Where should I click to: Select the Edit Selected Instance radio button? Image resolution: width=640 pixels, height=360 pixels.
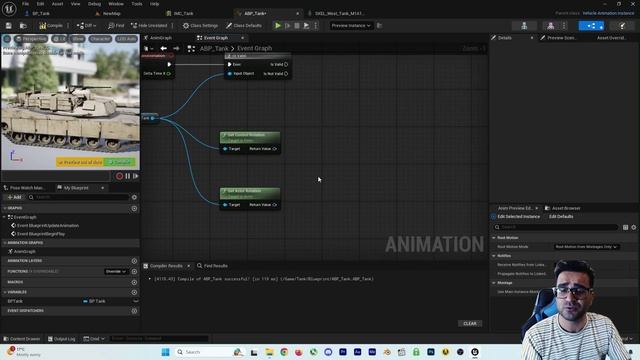tap(493, 217)
